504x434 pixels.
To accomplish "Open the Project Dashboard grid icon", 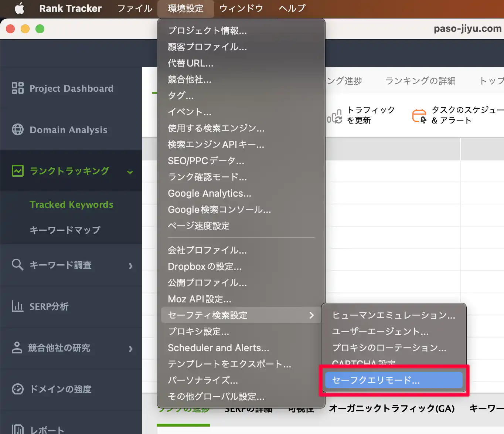I will (x=18, y=88).
